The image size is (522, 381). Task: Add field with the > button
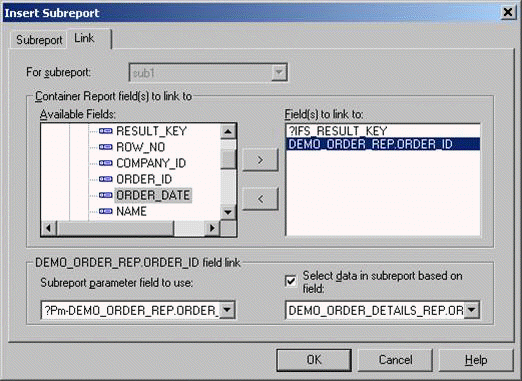pos(260,160)
